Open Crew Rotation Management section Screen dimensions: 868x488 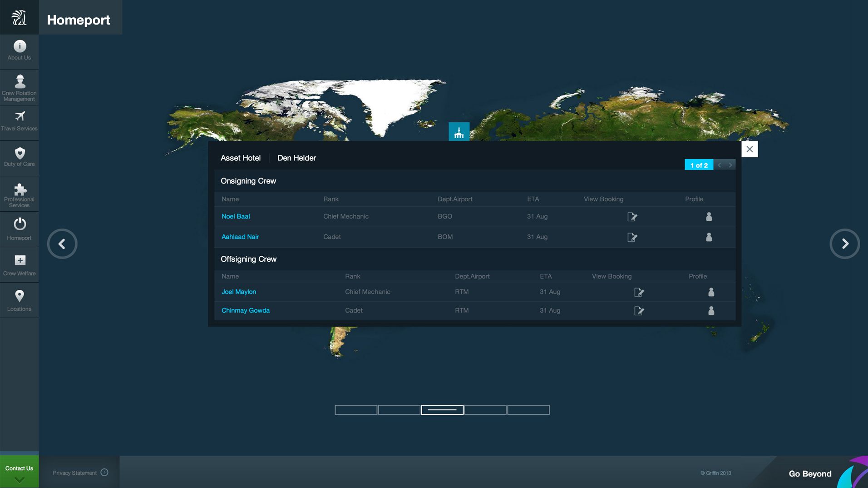19,88
